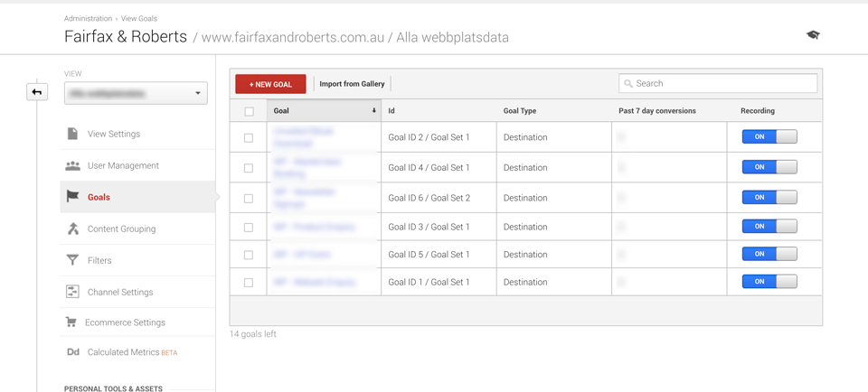Image resolution: width=868 pixels, height=392 pixels.
Task: Select Goals in sidebar
Action: [137, 197]
